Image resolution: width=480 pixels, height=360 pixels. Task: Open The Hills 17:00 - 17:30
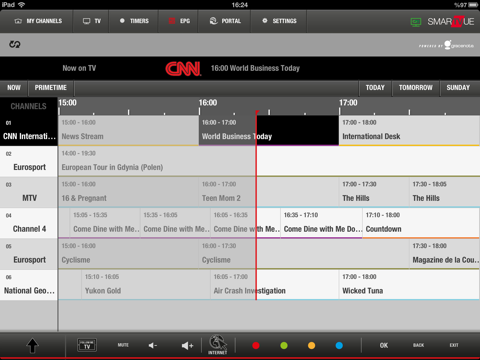click(374, 193)
